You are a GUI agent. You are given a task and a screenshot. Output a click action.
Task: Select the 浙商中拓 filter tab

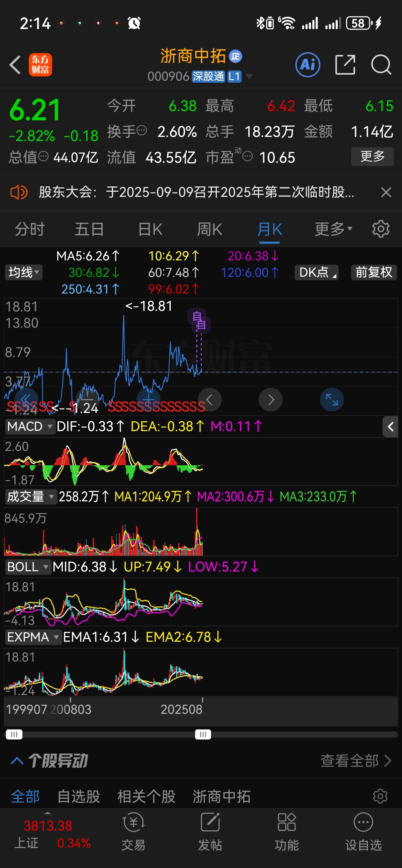[x=221, y=796]
